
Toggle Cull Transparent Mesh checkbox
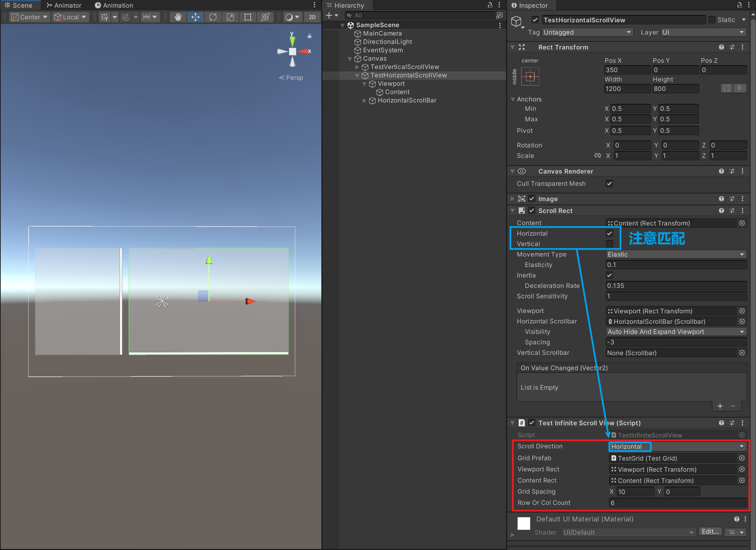[609, 183]
